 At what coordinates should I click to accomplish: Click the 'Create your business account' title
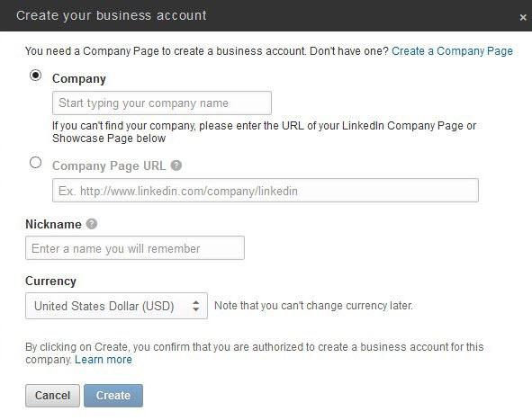[112, 15]
